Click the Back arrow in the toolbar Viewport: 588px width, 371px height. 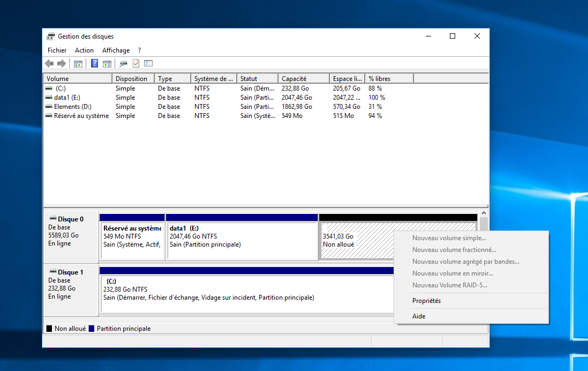[49, 64]
